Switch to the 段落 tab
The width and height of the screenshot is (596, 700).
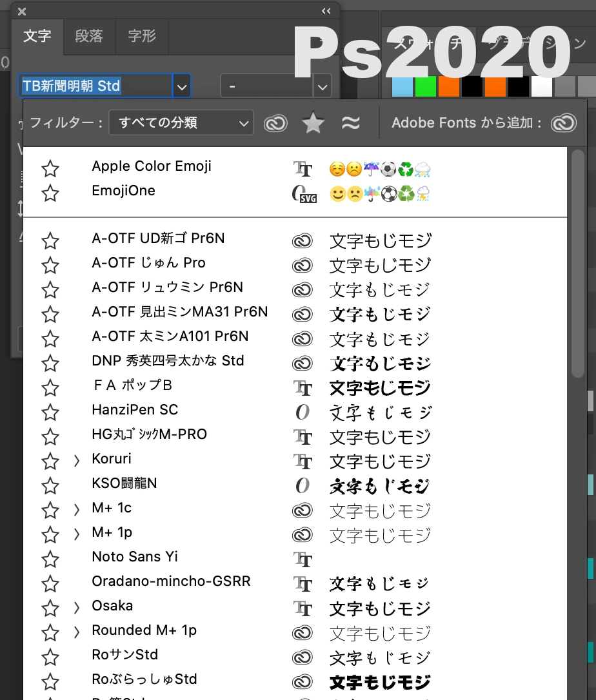tap(89, 36)
